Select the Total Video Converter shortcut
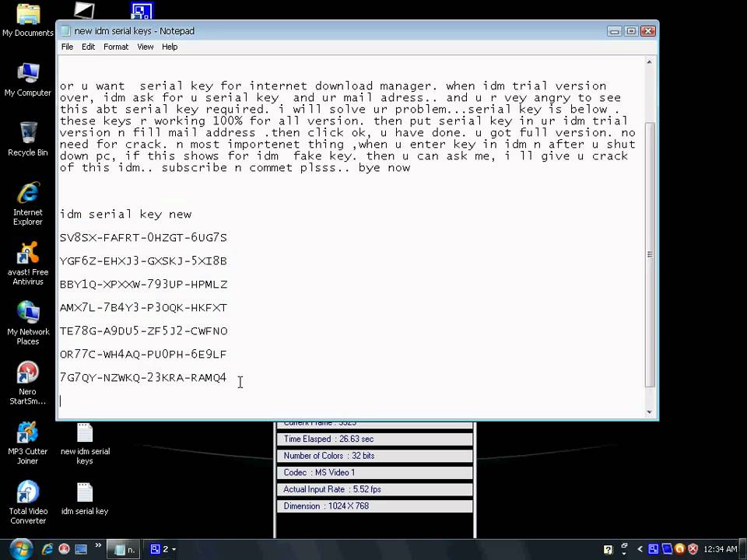The height and width of the screenshot is (560, 747). tap(28, 502)
